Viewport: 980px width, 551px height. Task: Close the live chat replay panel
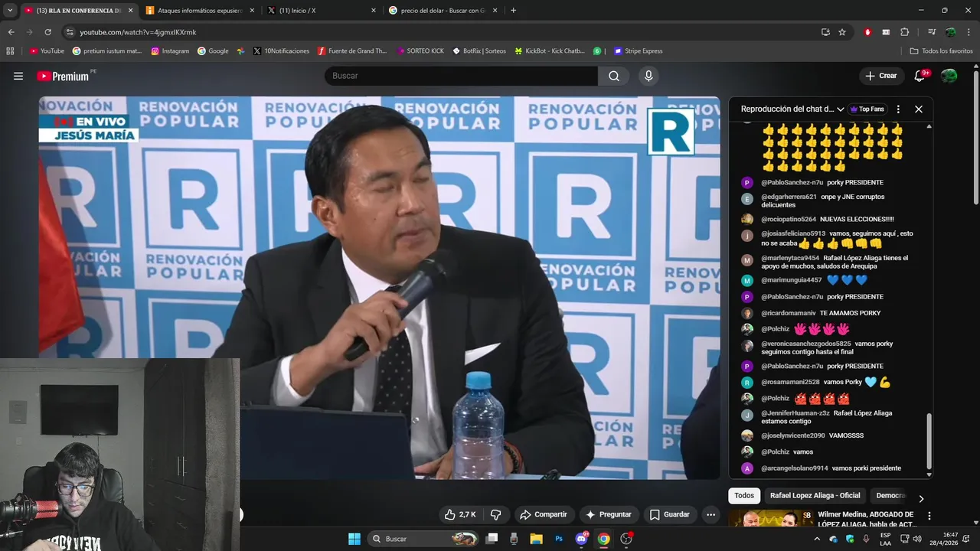coord(919,109)
